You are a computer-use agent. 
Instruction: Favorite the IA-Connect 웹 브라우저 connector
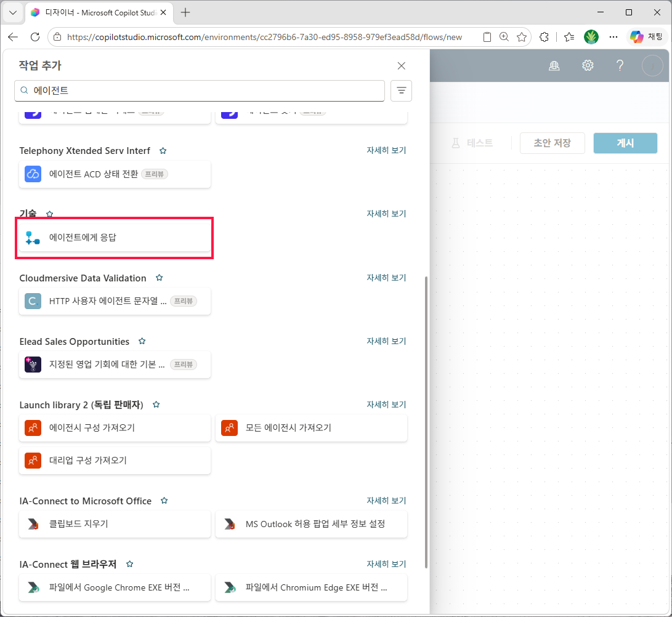click(130, 564)
